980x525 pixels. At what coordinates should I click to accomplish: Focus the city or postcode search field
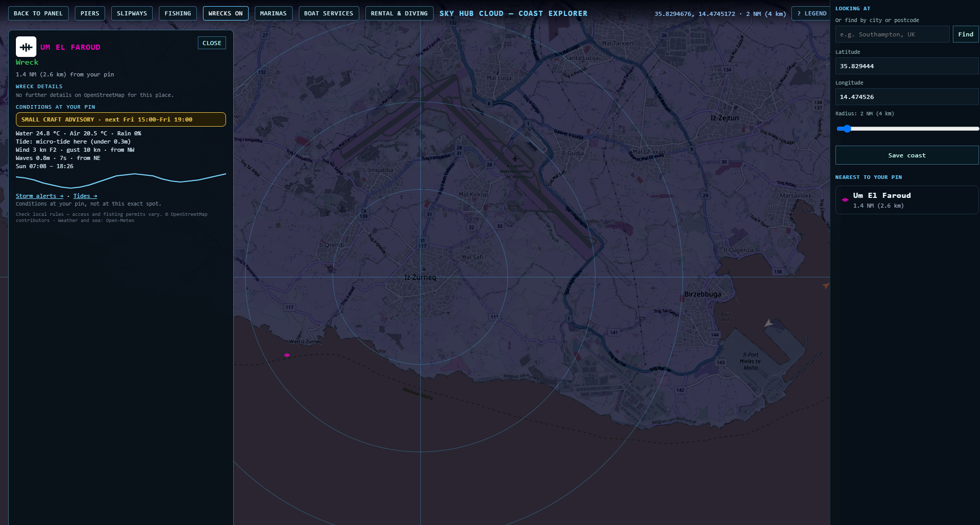coord(892,34)
